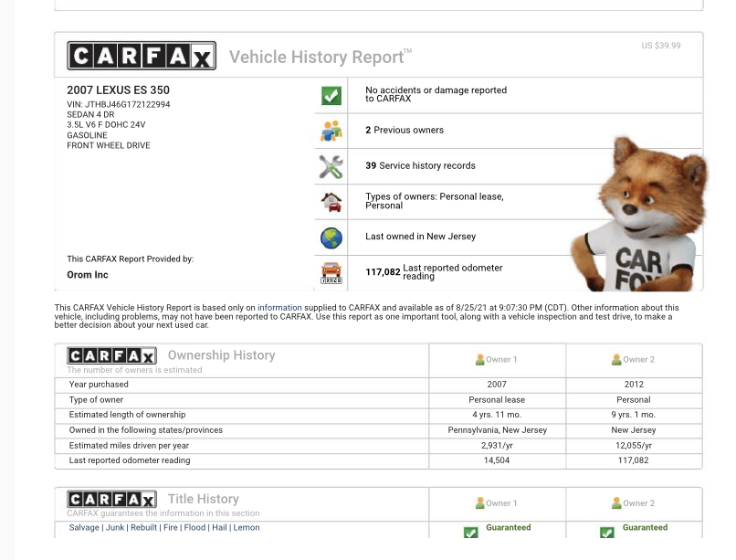Click the '9 yrs. 1 mo.' ownership cell
The width and height of the screenshot is (736, 560).
(634, 415)
